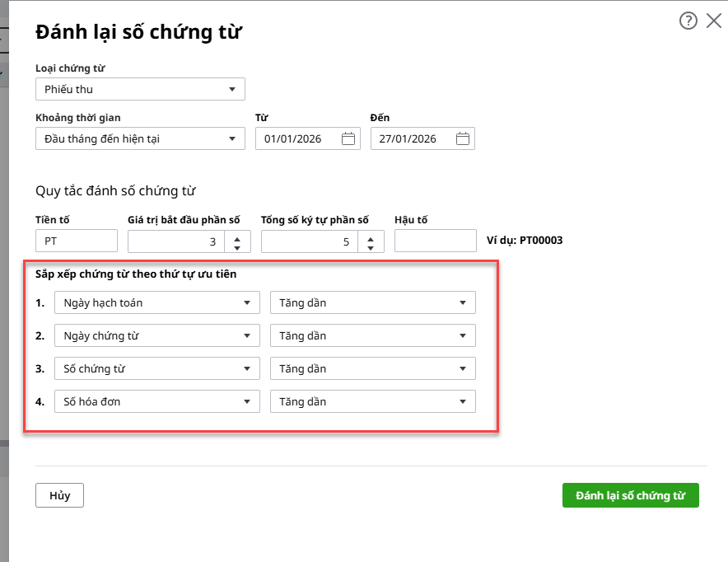Click the green Đánh lại số chứng từ button
This screenshot has width=728, height=562.
[630, 495]
